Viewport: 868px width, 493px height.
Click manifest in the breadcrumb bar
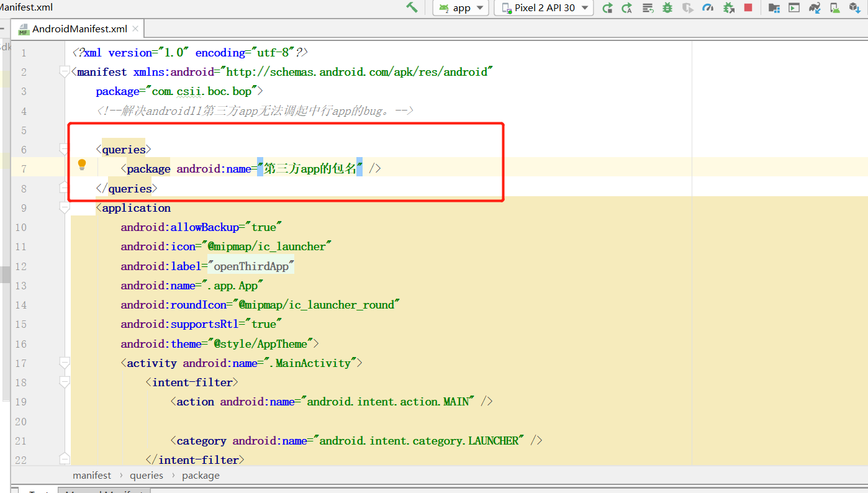[92, 475]
